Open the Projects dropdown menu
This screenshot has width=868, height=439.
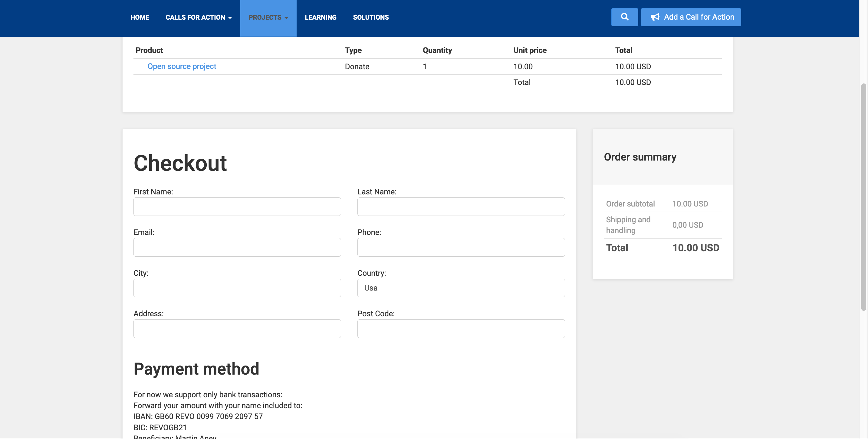click(268, 17)
